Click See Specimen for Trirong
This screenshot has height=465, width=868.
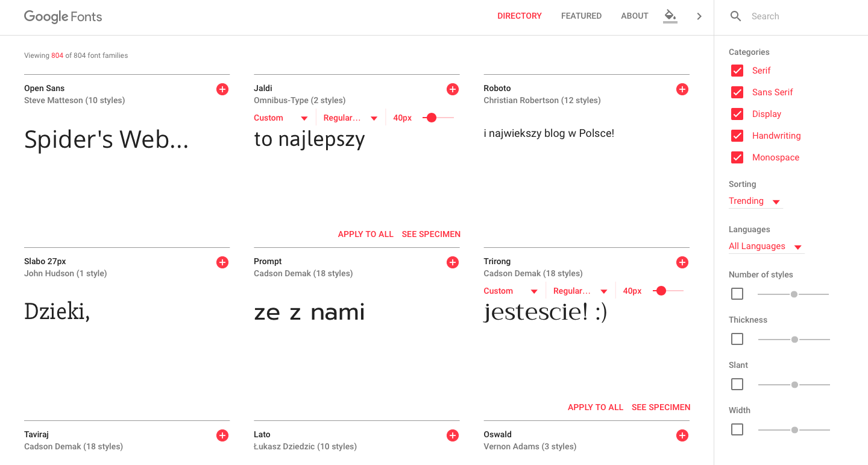pos(661,407)
